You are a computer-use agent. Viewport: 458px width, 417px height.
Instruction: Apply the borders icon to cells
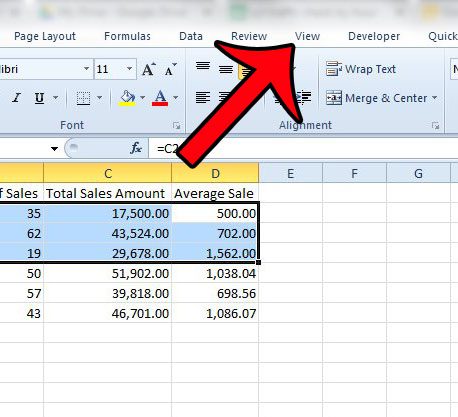tap(83, 98)
